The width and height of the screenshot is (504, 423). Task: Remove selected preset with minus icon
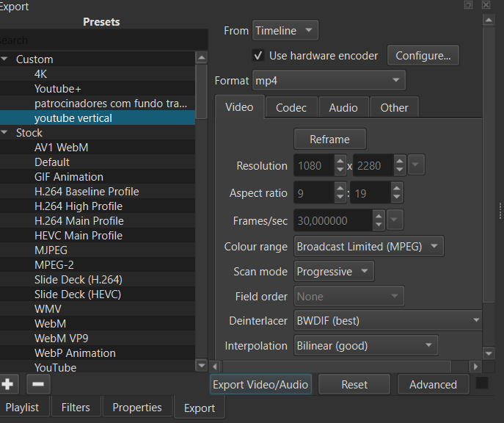(38, 384)
